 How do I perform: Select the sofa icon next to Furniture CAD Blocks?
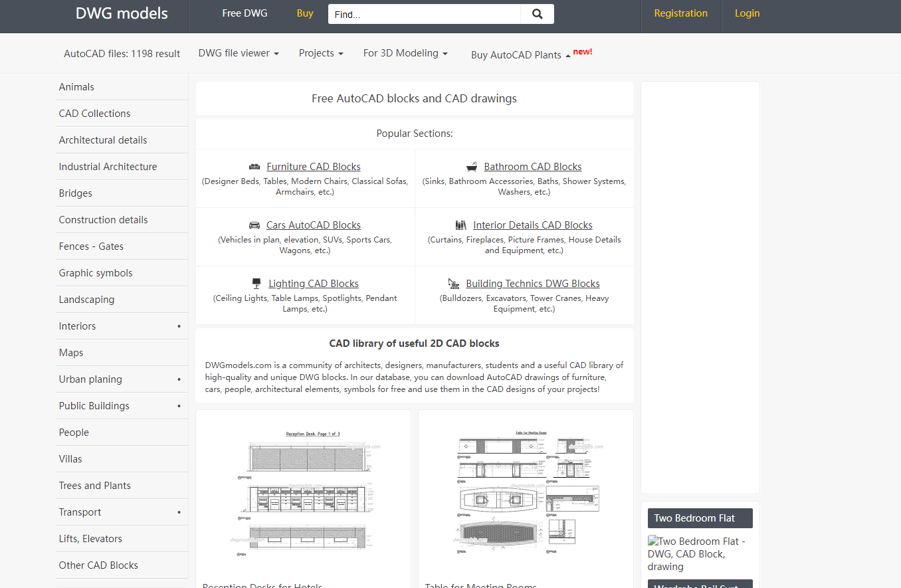coord(255,166)
